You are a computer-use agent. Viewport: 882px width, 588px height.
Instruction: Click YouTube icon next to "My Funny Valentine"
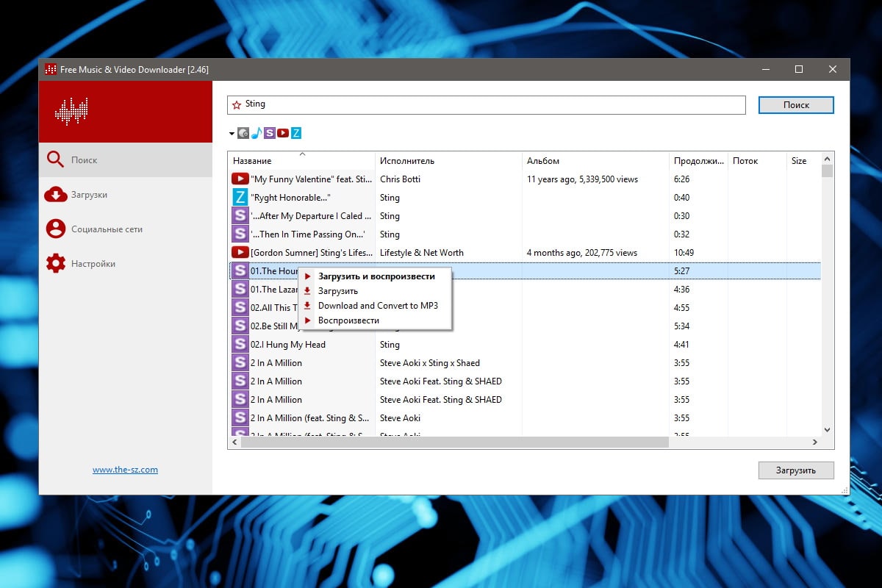click(x=240, y=179)
